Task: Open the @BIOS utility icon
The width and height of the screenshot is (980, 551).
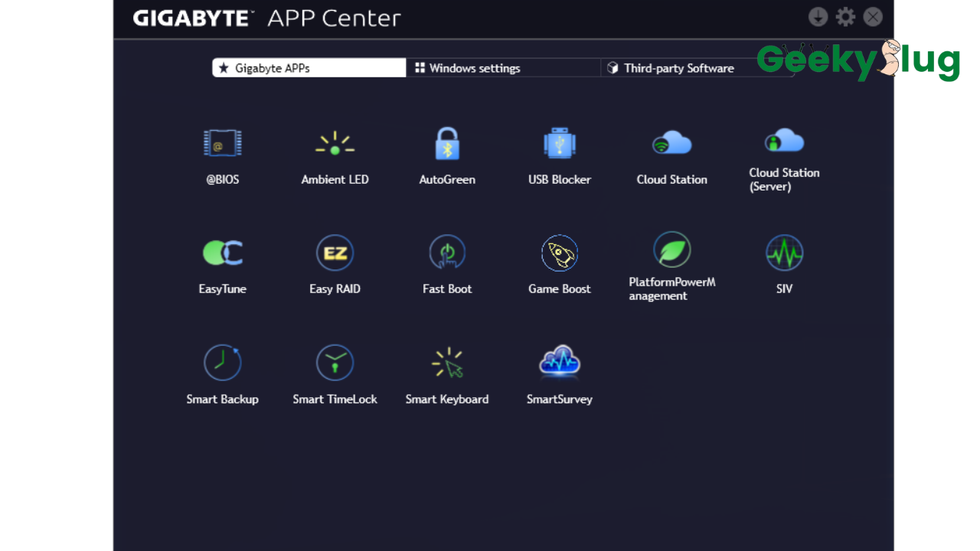Action: (x=222, y=144)
